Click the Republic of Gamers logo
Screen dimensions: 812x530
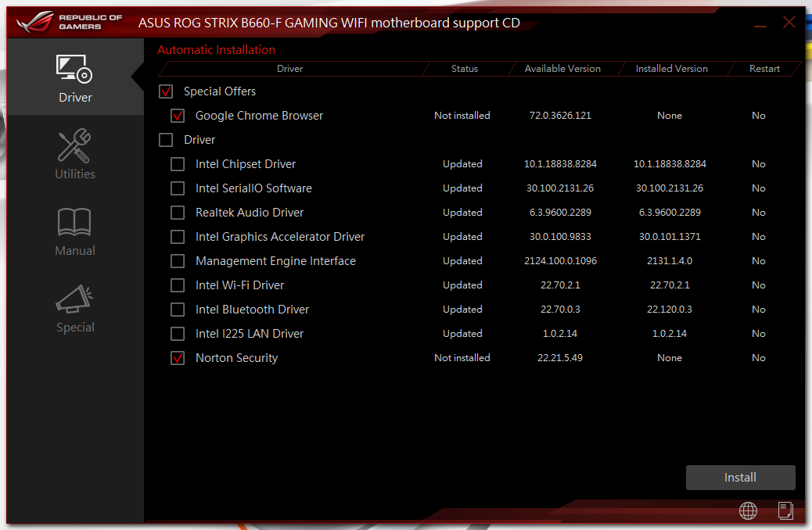click(x=70, y=22)
